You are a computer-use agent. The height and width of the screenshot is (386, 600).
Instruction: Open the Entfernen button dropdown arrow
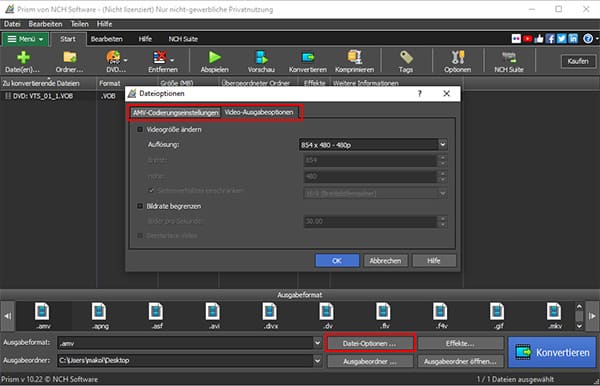(172, 60)
